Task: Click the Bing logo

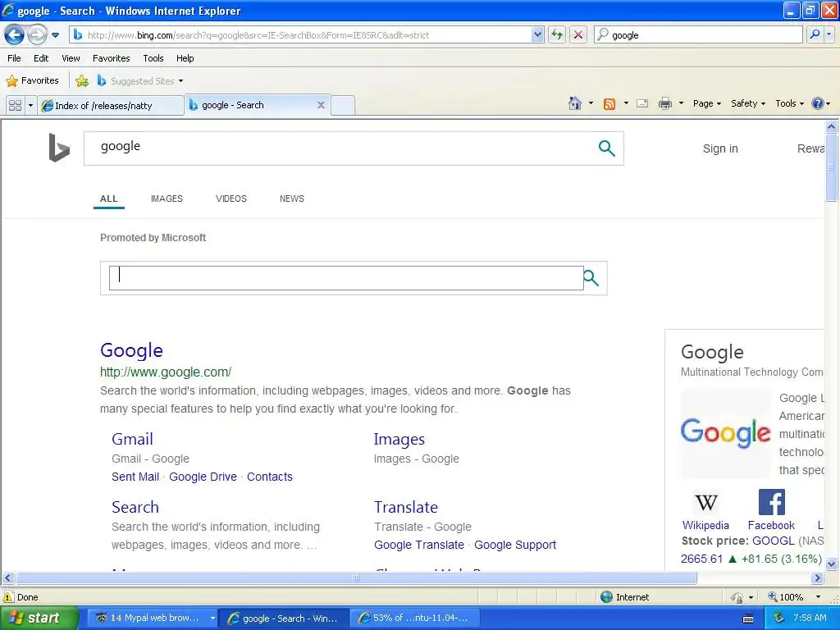Action: click(x=59, y=148)
